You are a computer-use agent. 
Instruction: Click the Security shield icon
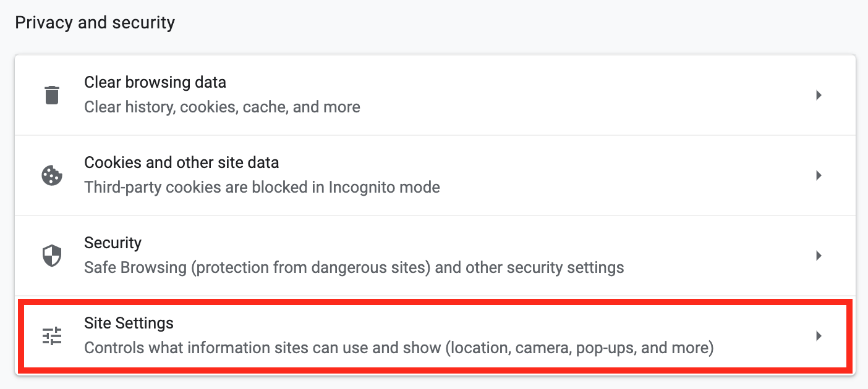coord(52,256)
